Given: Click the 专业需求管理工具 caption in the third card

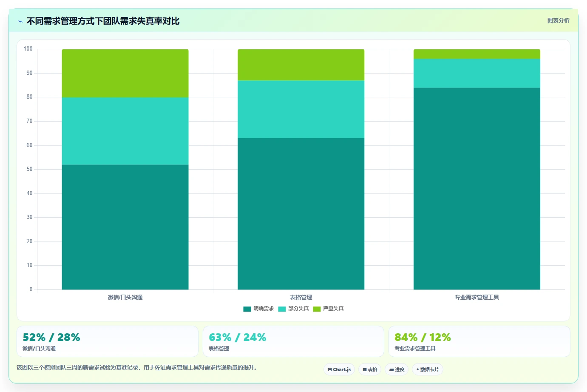Looking at the screenshot, I should point(415,349).
